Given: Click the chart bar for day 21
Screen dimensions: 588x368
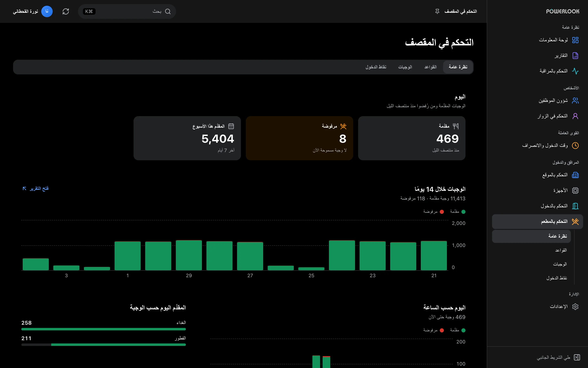Looking at the screenshot, I should pos(434,256).
